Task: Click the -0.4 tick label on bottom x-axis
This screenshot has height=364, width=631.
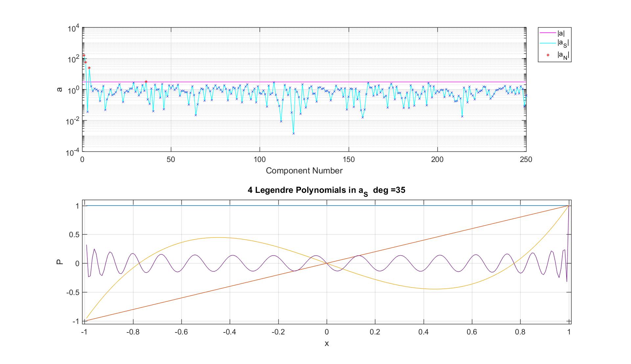Action: 229,332
